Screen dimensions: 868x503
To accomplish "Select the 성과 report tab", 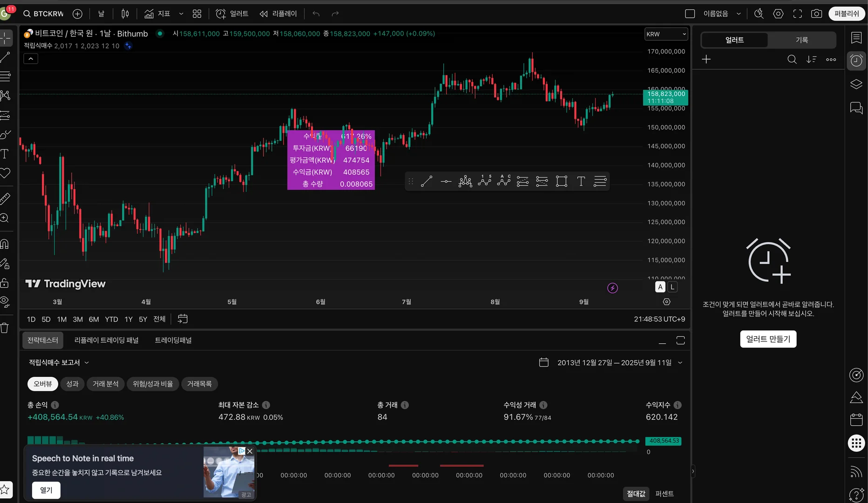I will click(72, 384).
